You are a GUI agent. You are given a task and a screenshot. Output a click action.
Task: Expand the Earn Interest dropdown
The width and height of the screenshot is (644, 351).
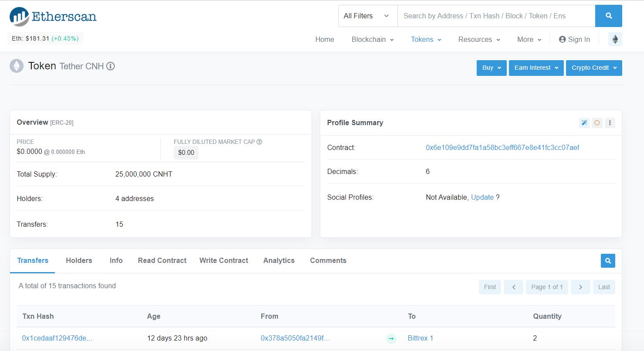[x=536, y=68]
